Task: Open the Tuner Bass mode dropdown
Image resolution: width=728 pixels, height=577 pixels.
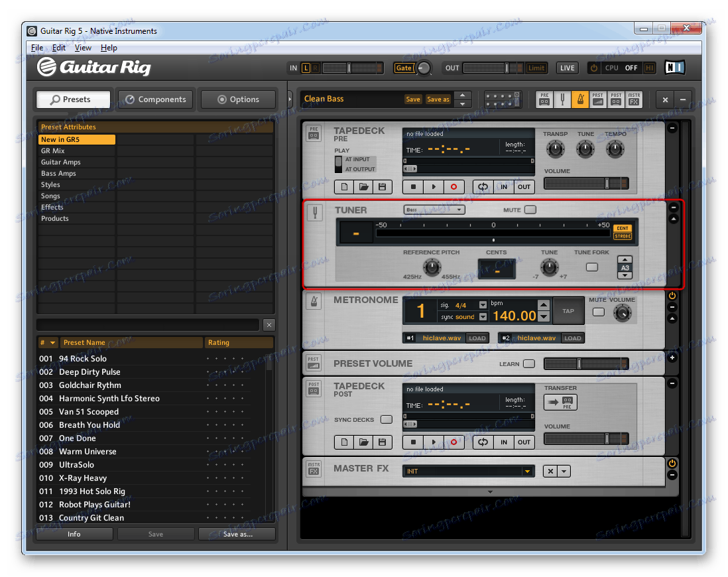Action: point(434,210)
